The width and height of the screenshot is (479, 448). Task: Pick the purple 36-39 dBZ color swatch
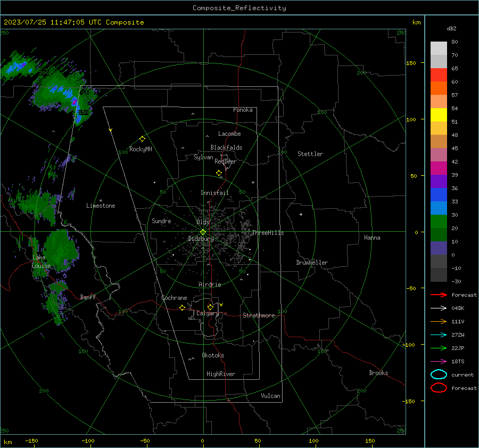point(439,181)
